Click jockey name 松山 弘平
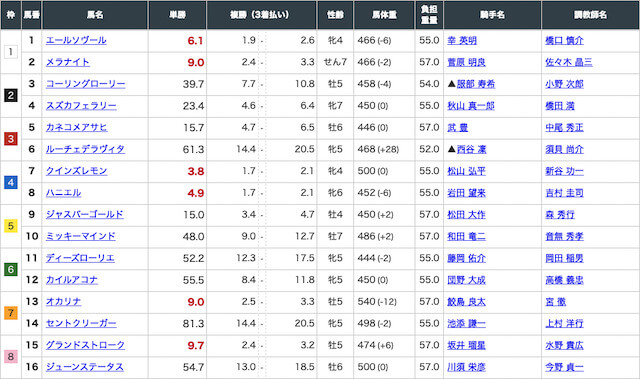Image resolution: width=640 pixels, height=379 pixels. pos(467,171)
